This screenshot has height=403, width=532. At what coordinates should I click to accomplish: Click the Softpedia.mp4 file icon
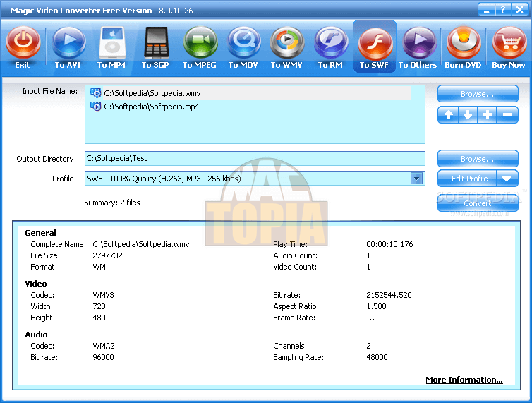[x=96, y=107]
